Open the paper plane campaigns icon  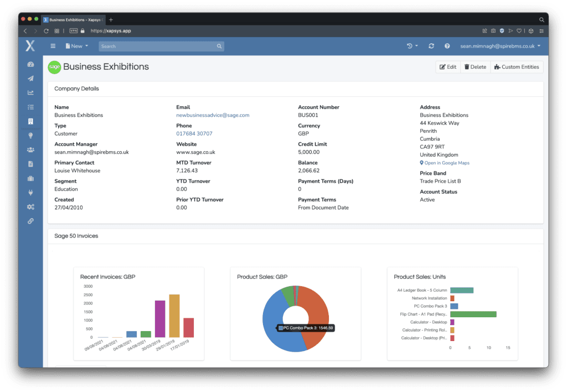point(31,79)
